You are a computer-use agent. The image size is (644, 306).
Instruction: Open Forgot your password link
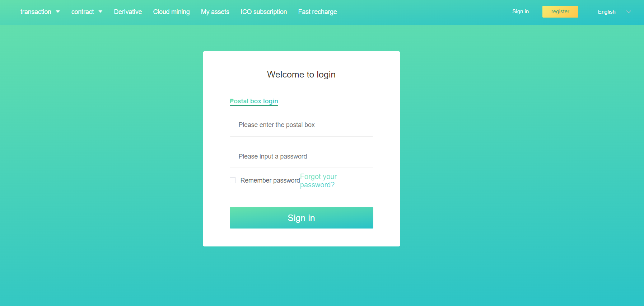pyautogui.click(x=318, y=181)
